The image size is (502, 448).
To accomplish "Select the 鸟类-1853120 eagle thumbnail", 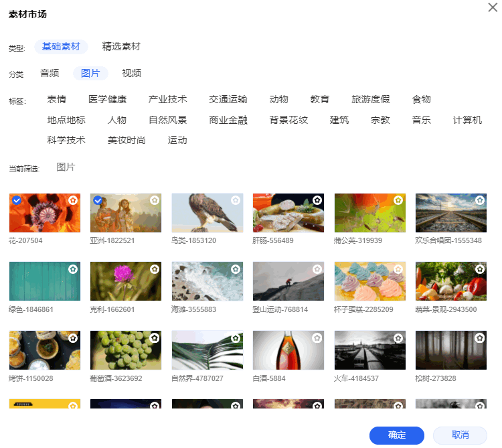I will 207,213.
